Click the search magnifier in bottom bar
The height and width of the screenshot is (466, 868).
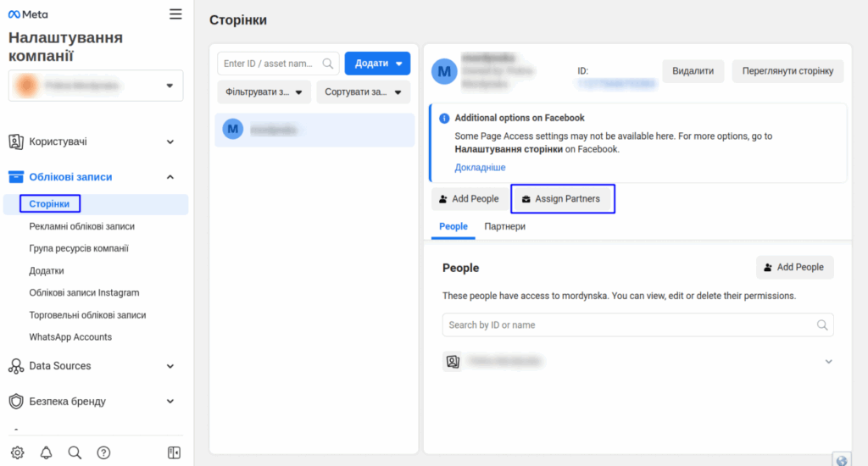tap(75, 452)
